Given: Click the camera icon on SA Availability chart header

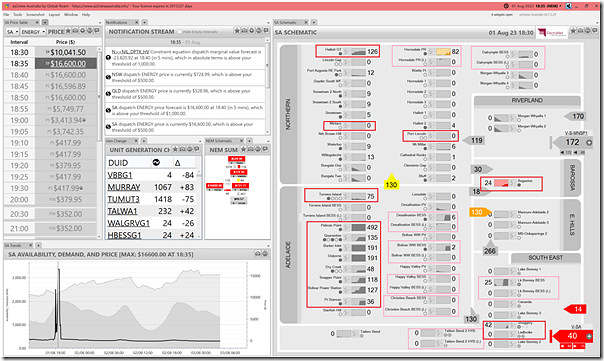Looking at the screenshot, I should click(x=258, y=254).
